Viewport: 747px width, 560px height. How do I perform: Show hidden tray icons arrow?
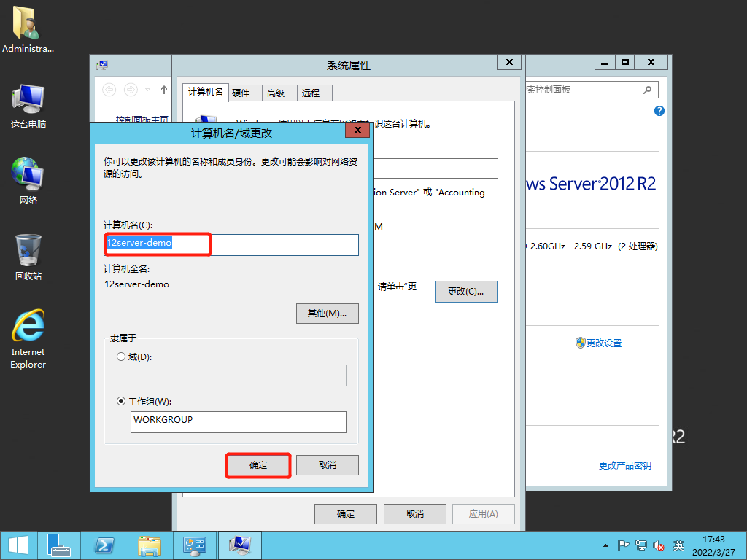tap(605, 545)
